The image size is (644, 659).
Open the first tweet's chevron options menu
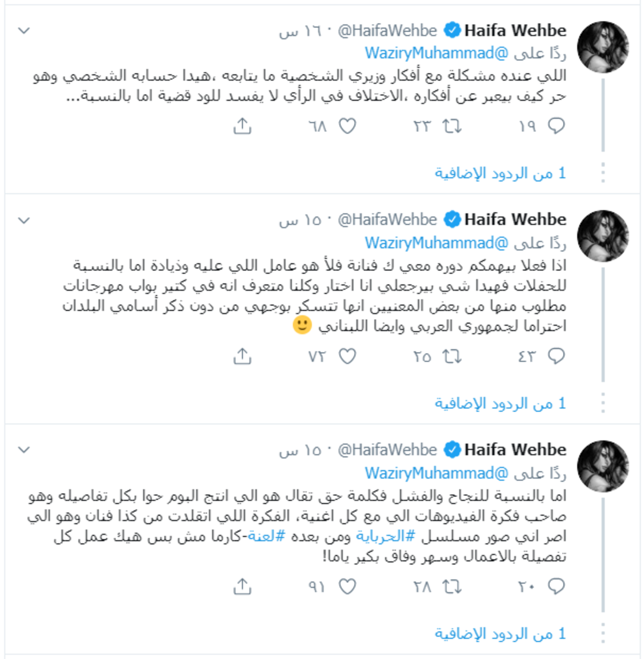click(x=24, y=31)
